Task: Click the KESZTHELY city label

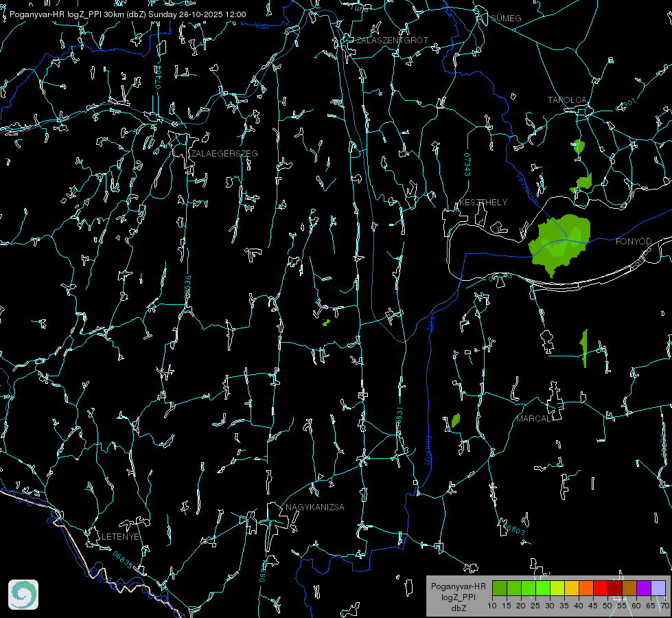Action: [x=483, y=202]
